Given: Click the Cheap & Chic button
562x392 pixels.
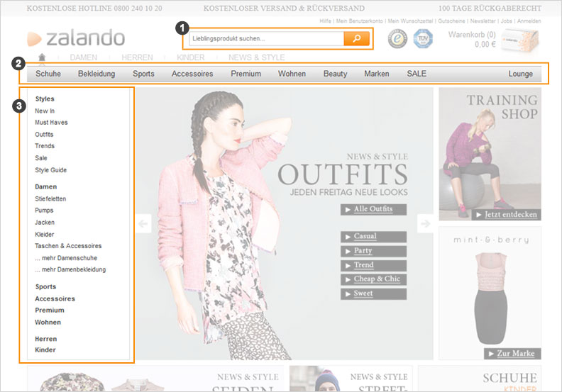Looking at the screenshot, I should pyautogui.click(x=373, y=279).
